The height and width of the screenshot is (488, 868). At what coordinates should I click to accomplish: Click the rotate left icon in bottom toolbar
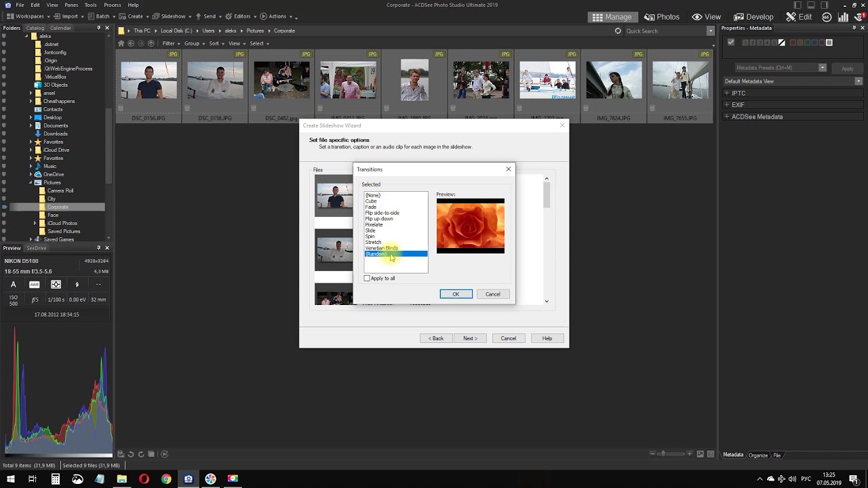click(x=131, y=454)
